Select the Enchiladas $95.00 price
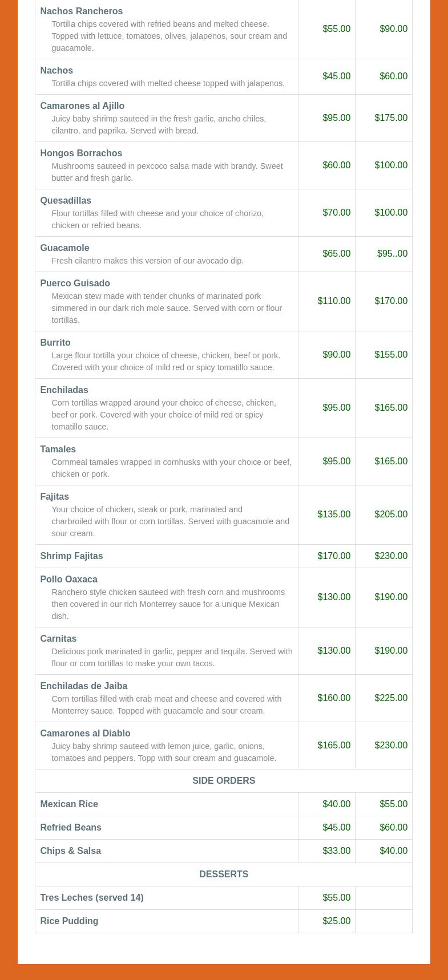The height and width of the screenshot is (980, 448). [336, 408]
